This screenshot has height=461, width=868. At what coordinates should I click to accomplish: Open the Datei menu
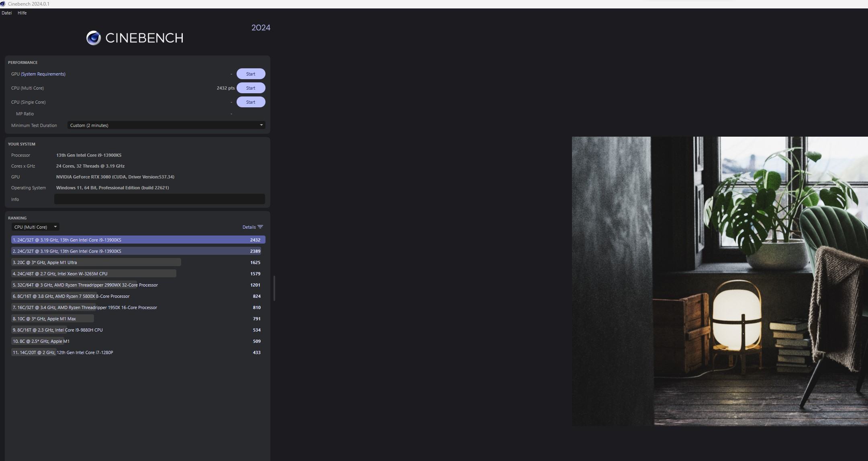6,13
